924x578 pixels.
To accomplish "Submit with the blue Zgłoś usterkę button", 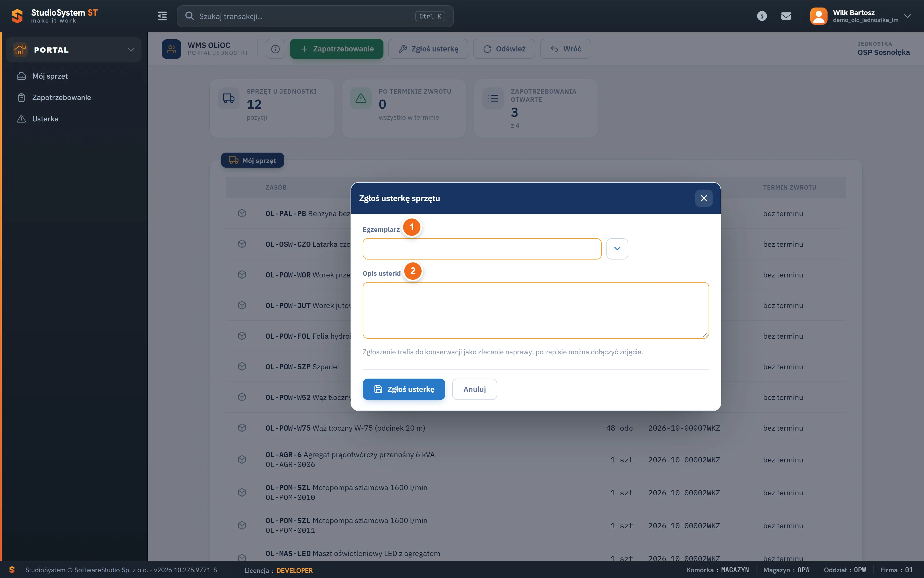I will pos(404,389).
